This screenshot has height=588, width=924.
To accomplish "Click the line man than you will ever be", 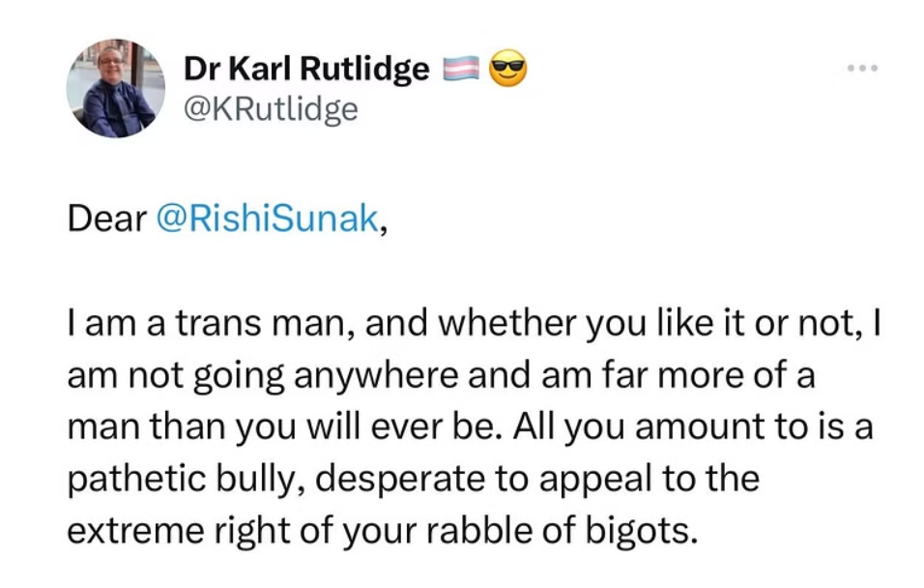I will 285,427.
